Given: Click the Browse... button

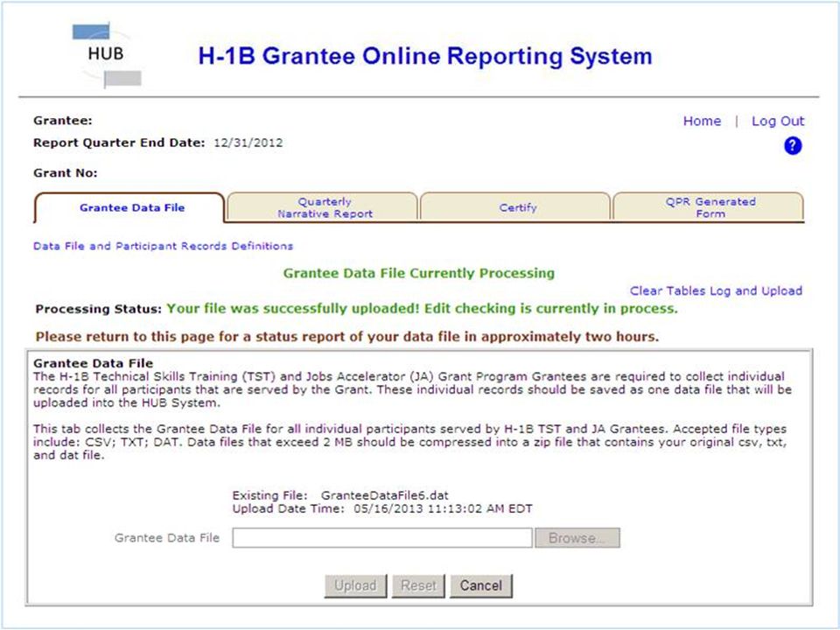Looking at the screenshot, I should pyautogui.click(x=577, y=538).
